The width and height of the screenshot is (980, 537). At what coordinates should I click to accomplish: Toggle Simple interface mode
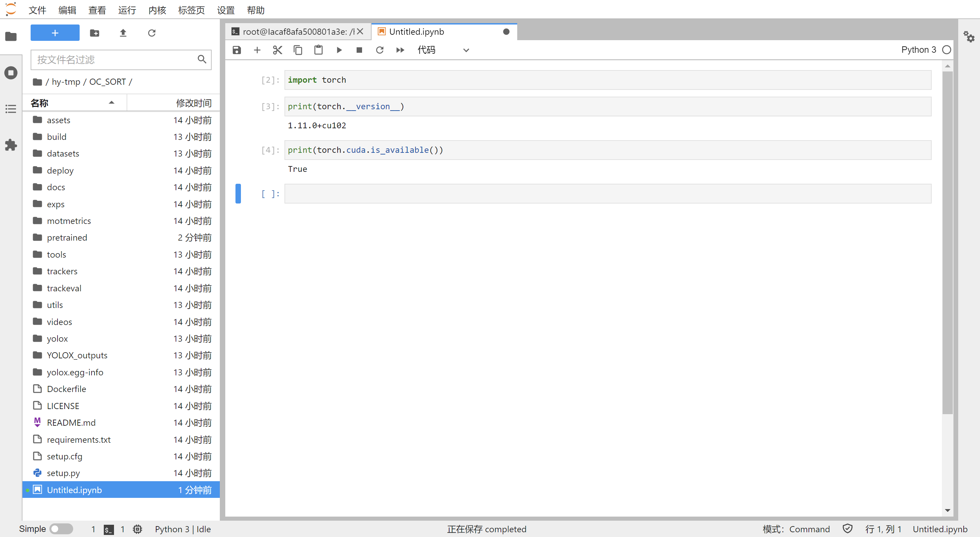(62, 528)
